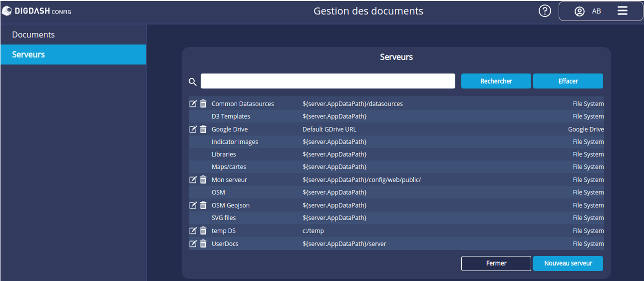Delete the Google Drive server
The image size is (644, 281).
tap(203, 129)
